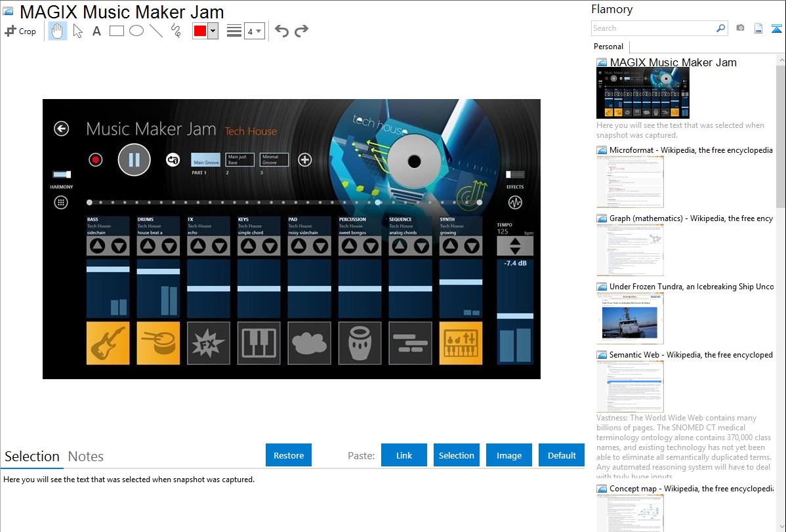
Task: Click the large pause button
Action: click(134, 160)
